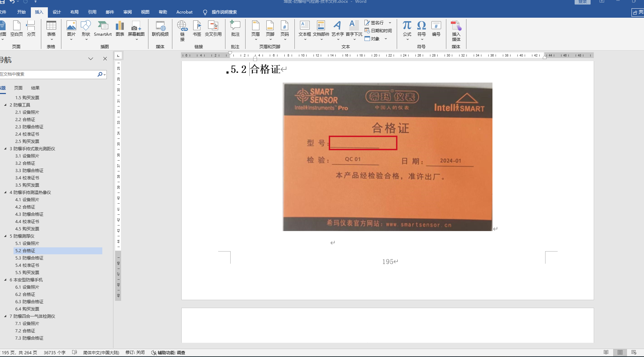Insert a symbol (符号)
Screen dimensions: 644x357
422,31
